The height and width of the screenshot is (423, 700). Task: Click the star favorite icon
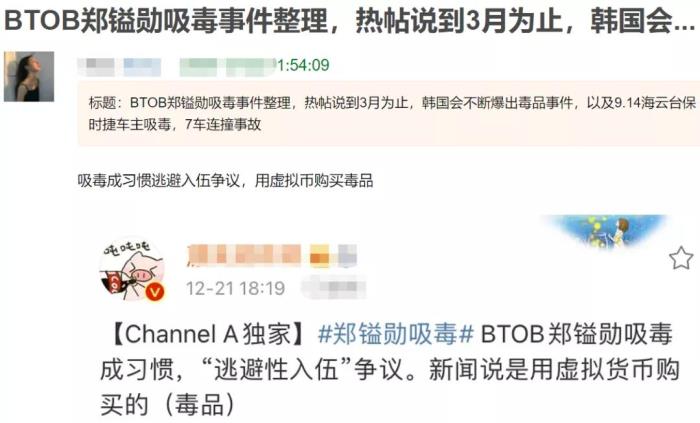(x=681, y=258)
